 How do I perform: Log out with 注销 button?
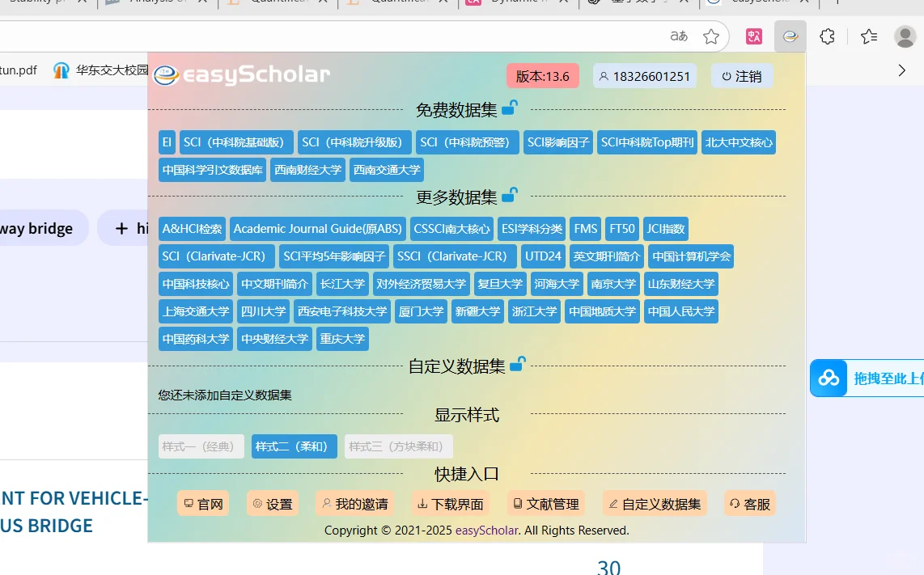coord(742,76)
